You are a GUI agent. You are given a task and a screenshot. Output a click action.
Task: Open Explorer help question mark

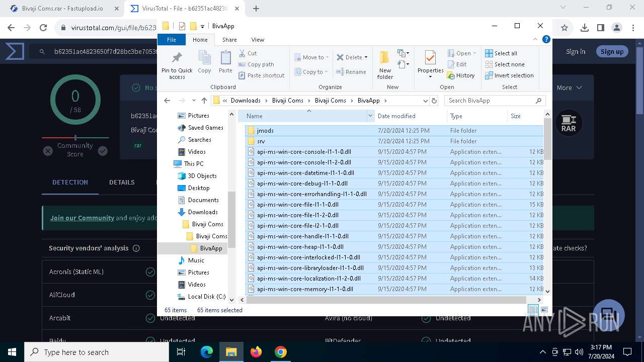coord(546,39)
